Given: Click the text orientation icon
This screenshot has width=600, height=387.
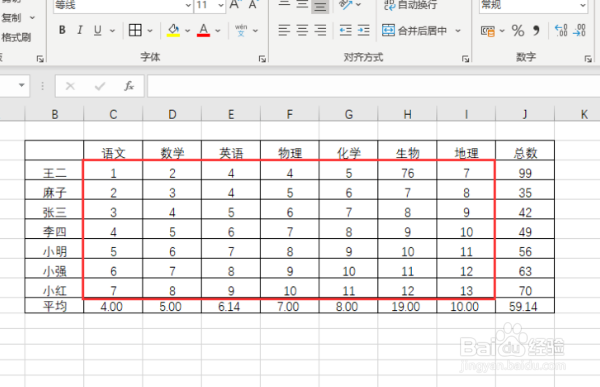Looking at the screenshot, I should [346, 5].
